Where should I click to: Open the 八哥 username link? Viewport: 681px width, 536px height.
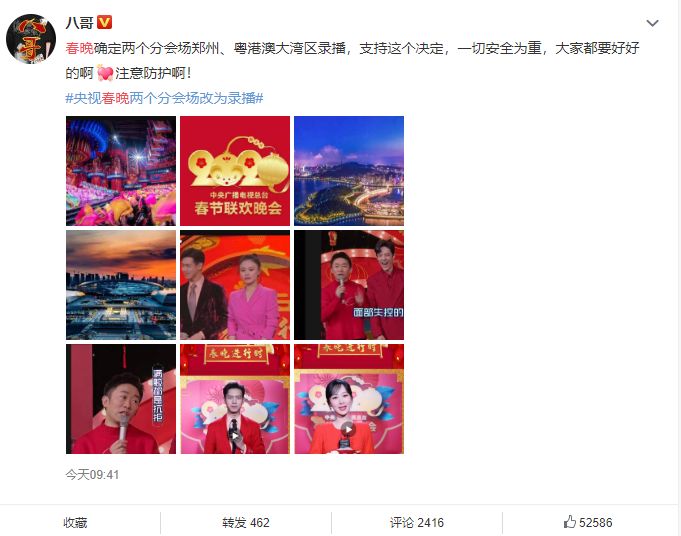click(x=79, y=23)
